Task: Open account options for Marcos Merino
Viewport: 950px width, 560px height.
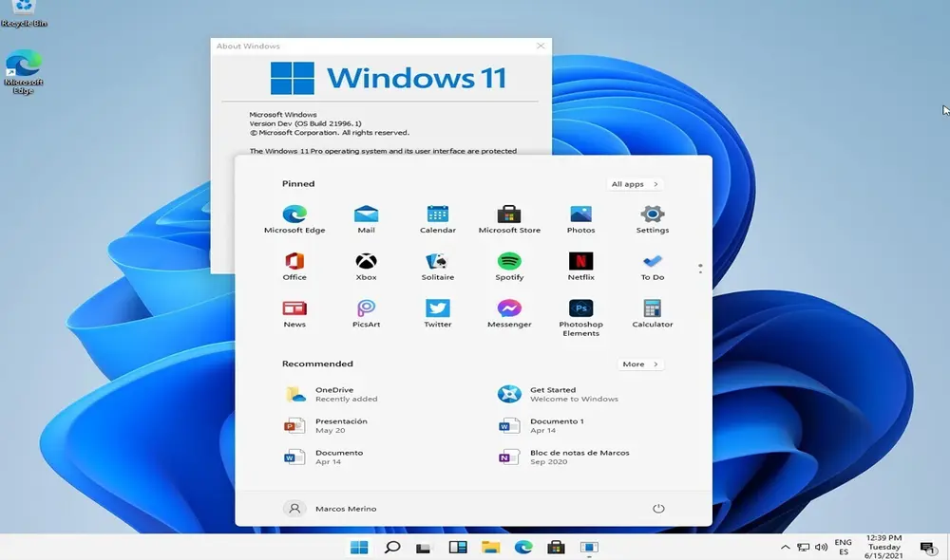Action: [330, 508]
